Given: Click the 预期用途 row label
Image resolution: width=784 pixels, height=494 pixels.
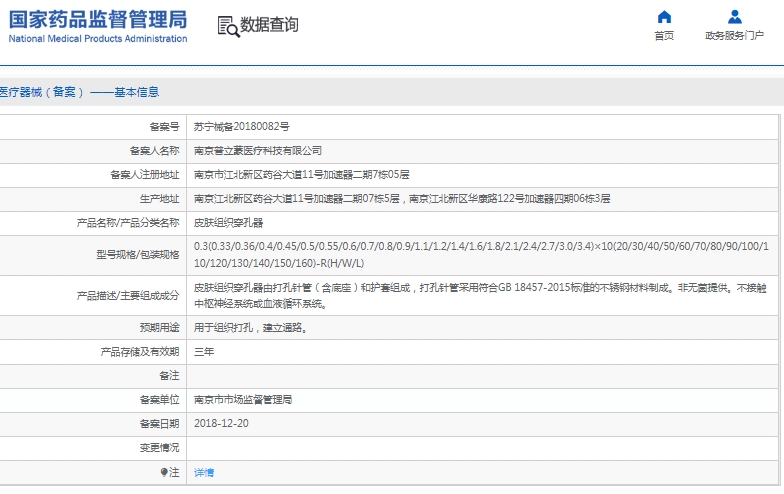Looking at the screenshot, I should 160,328.
